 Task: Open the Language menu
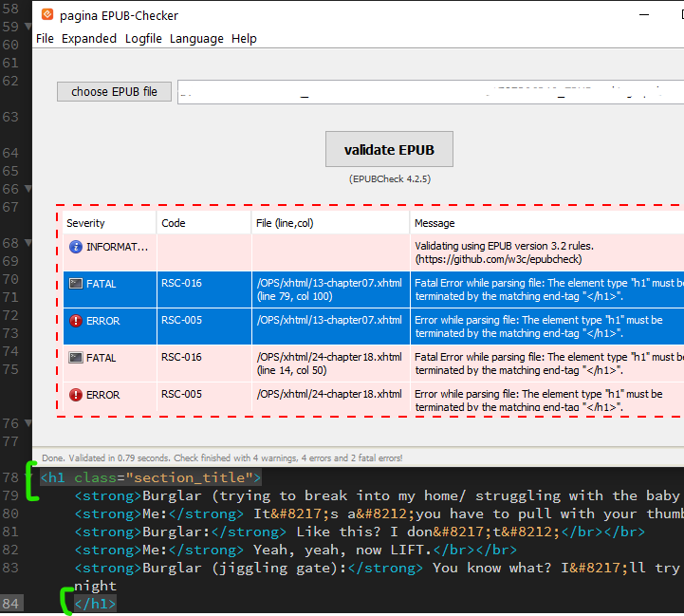[x=196, y=38]
